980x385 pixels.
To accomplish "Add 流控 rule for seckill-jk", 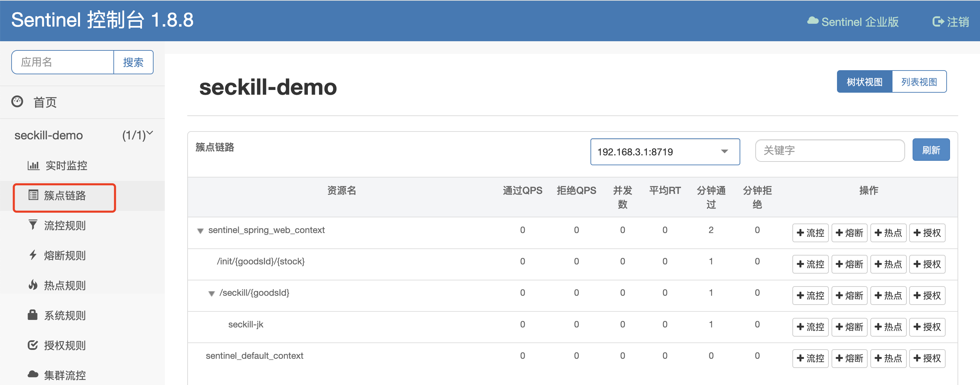I will pyautogui.click(x=810, y=327).
